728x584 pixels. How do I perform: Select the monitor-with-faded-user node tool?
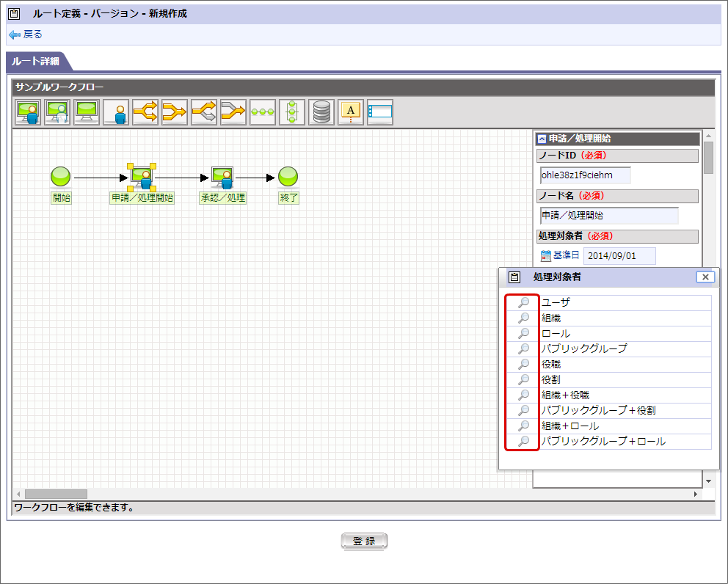(x=57, y=112)
